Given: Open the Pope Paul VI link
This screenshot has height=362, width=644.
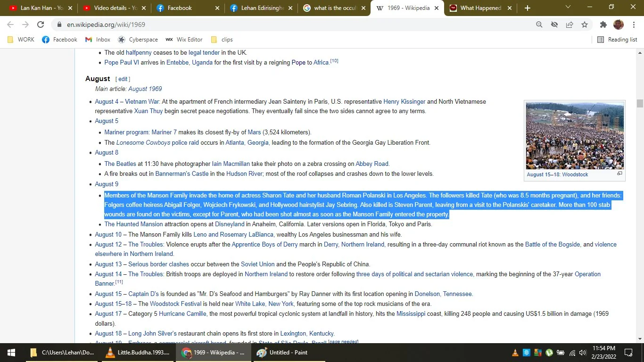Looking at the screenshot, I should coord(122,62).
